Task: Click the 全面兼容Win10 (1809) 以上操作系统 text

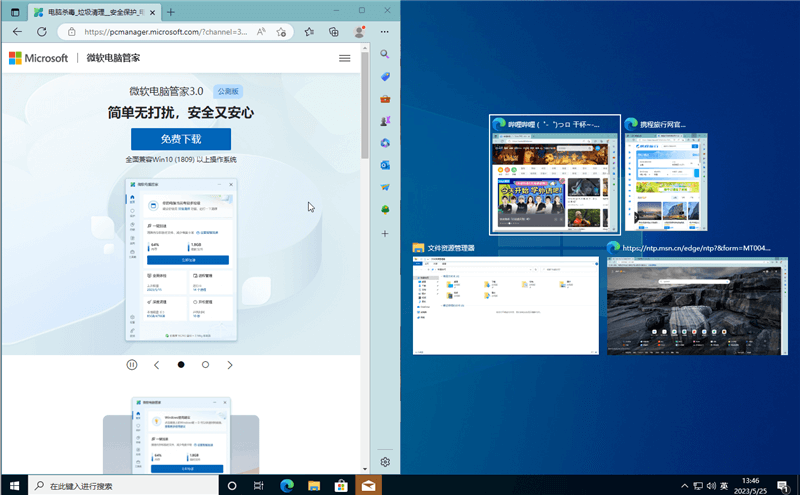Action: click(x=181, y=159)
